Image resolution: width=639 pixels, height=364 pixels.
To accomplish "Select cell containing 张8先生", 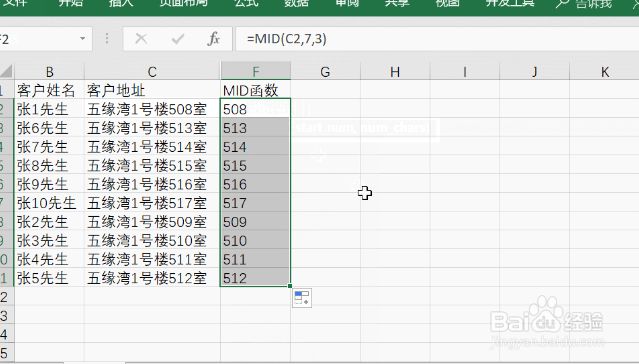I will click(49, 165).
